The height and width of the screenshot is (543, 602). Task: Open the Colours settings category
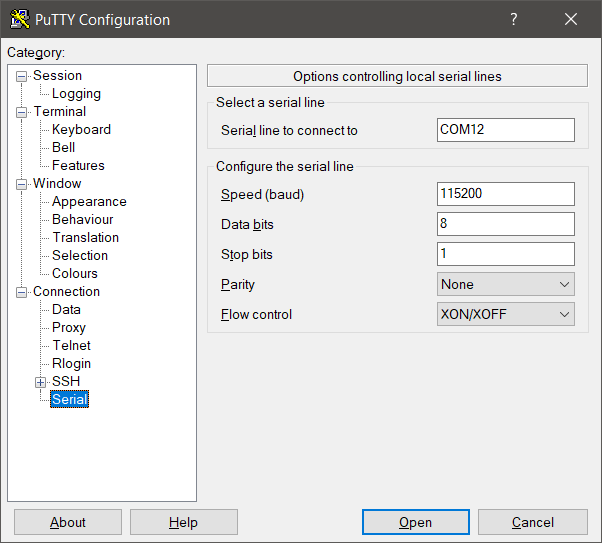pos(75,274)
